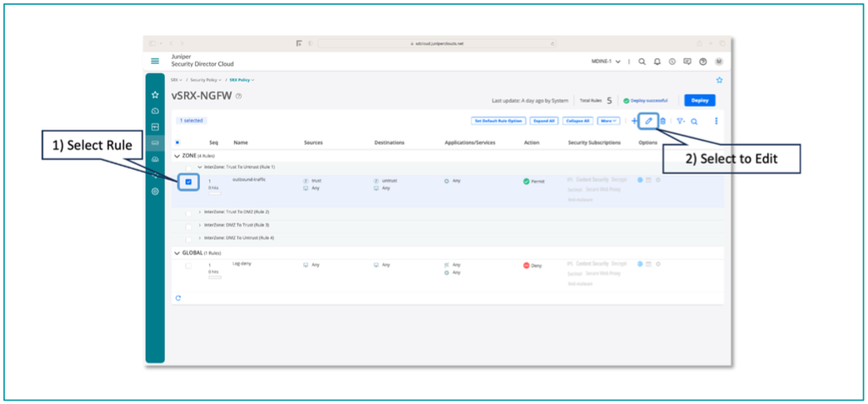Screen dimensions: 868x404
Task: Click the trash delete rule icon
Action: click(663, 121)
